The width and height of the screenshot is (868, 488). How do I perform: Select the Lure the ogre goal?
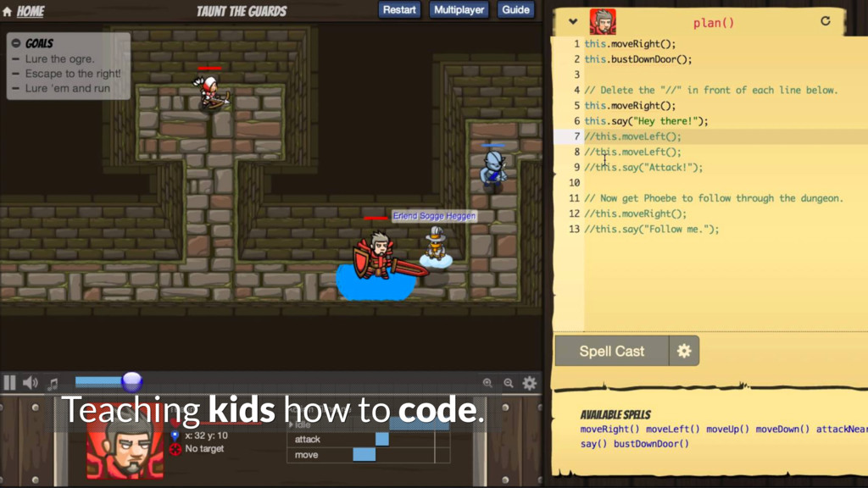click(60, 58)
